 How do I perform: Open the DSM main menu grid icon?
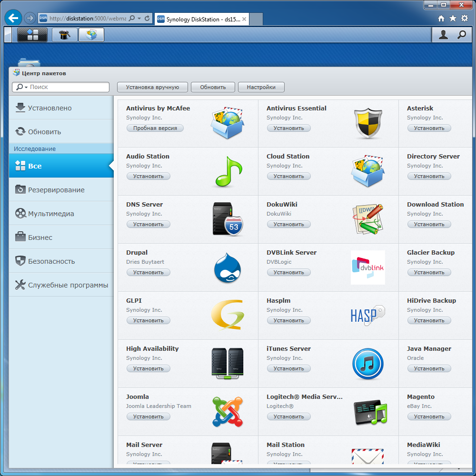click(32, 34)
